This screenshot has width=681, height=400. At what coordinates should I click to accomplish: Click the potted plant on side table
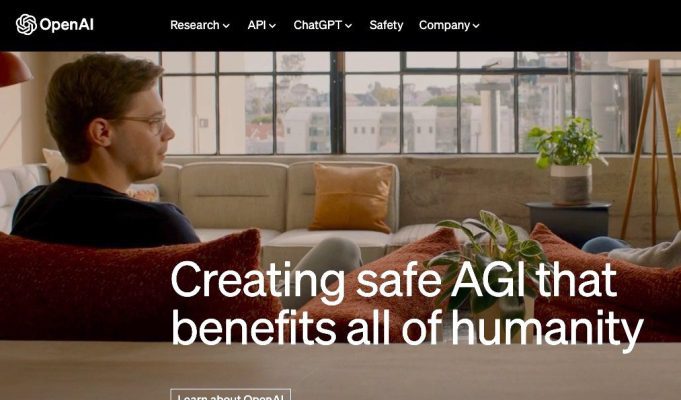[568, 159]
